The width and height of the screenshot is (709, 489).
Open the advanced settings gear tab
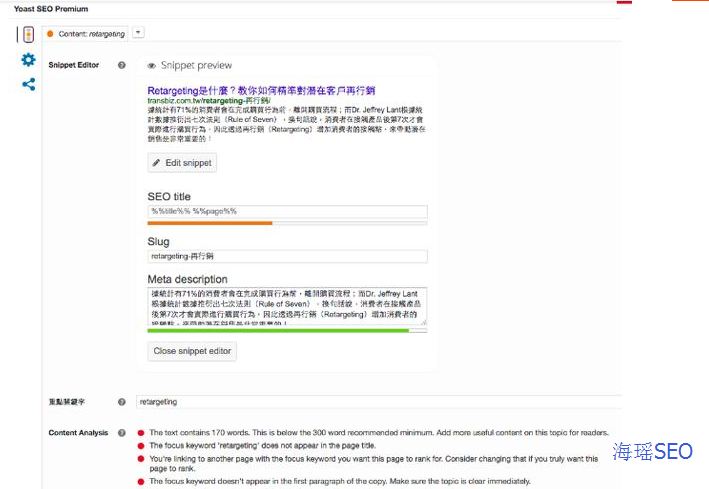click(28, 60)
